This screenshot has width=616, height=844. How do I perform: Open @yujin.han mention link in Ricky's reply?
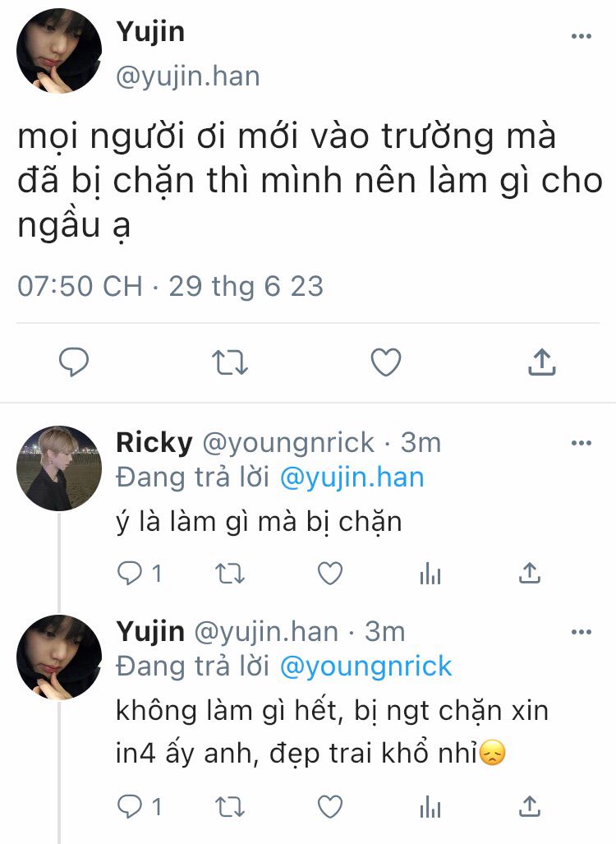tap(352, 478)
